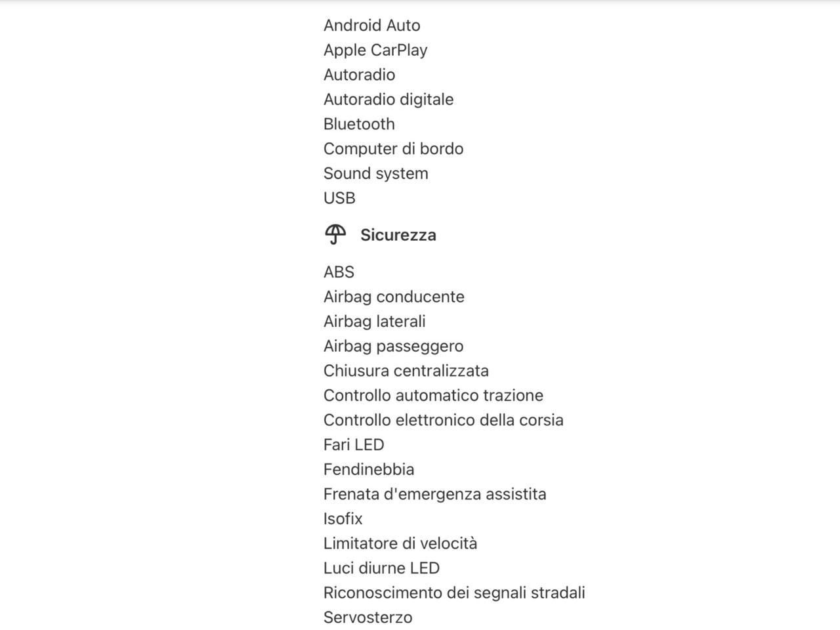The image size is (840, 630).
Task: Select Servosterzo at the list bottom
Action: (x=367, y=618)
